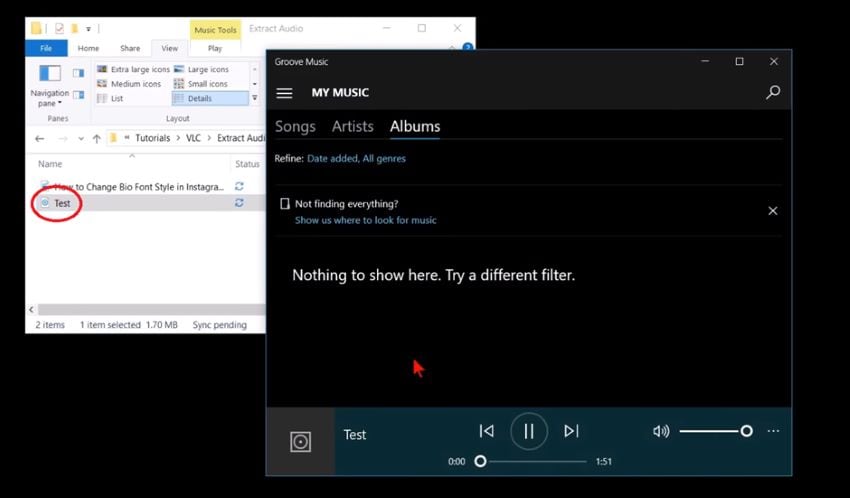Choose List layout in Explorer
Screen dimensions: 850x498
pyautogui.click(x=110, y=99)
